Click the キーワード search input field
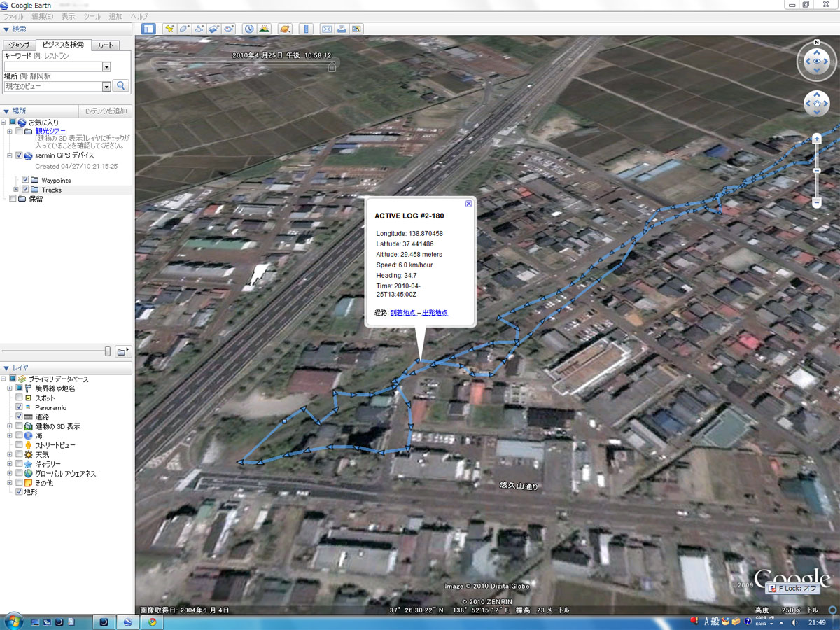The width and height of the screenshot is (840, 630). 52,66
